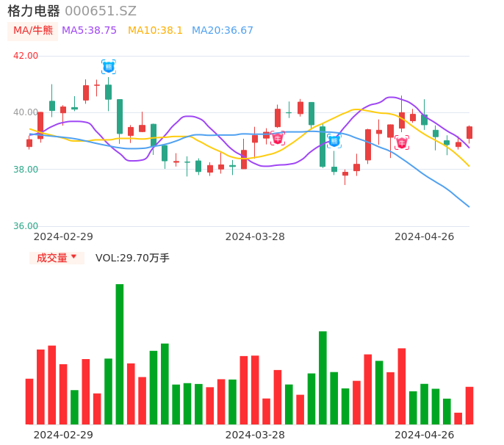Toggle the MA10 yellow line legend

[x=155, y=31]
